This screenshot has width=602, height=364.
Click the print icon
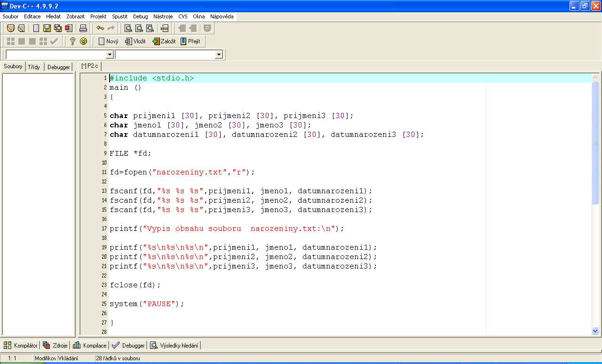pos(83,28)
